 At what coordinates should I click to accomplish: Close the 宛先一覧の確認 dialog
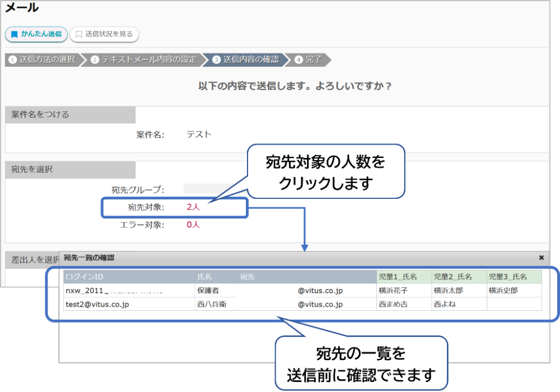(541, 258)
